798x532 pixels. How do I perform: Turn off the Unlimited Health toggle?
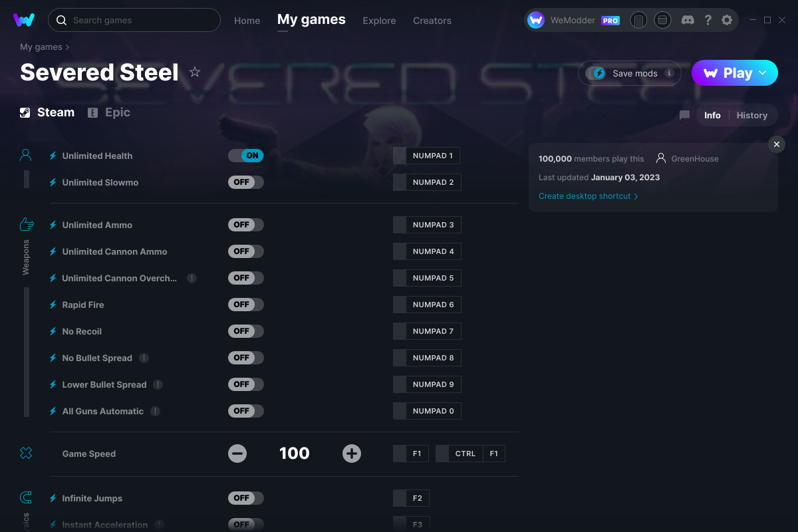[x=245, y=155]
